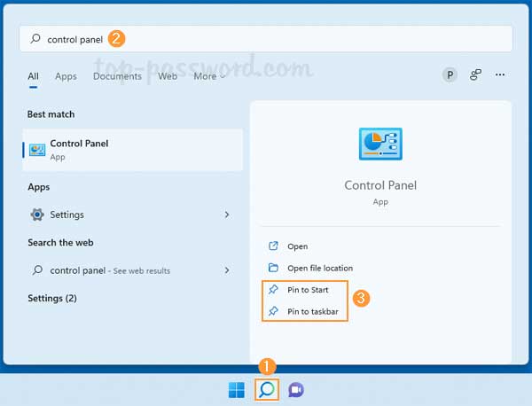Open the search feedback/organization icon
Viewport: 532px width, 406px height.
click(475, 74)
